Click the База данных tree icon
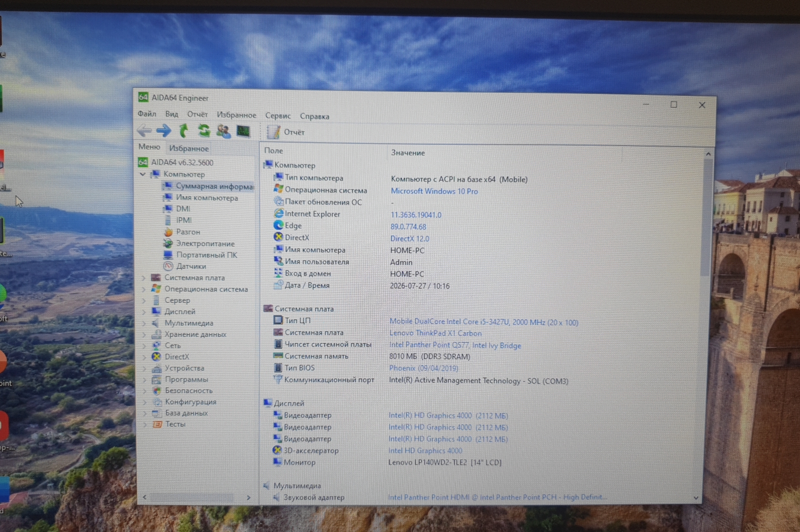Screen dimensions: 800x532 tap(157, 413)
